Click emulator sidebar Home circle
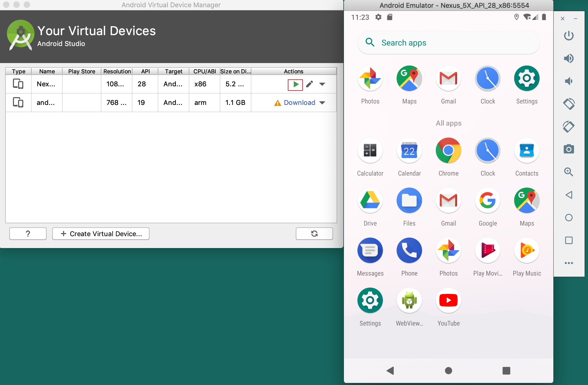 (569, 218)
